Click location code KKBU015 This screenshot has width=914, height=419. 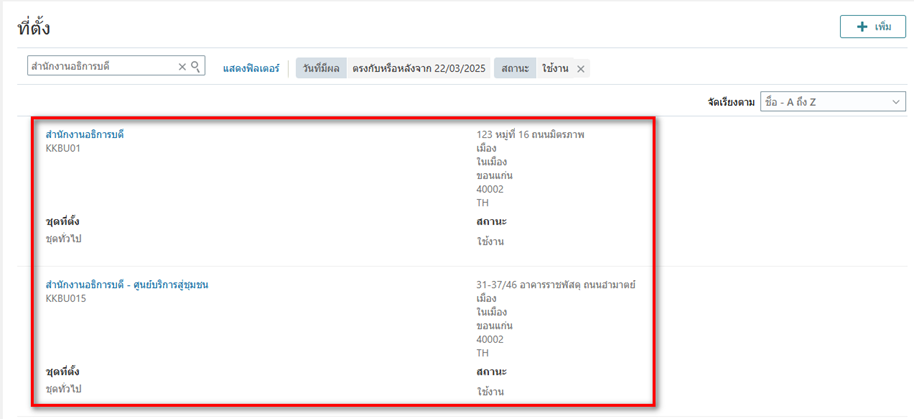tap(65, 298)
